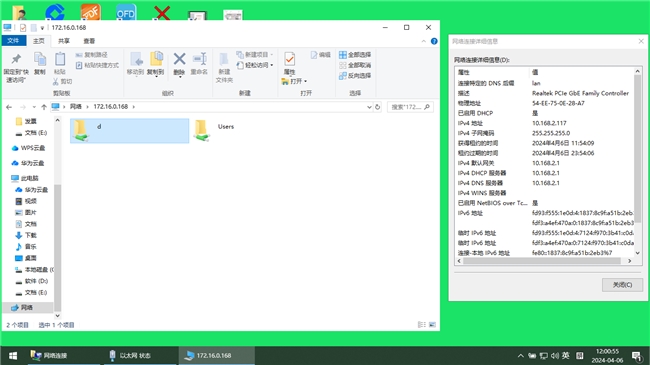Screen dimensions: 650x365
Task: Click the search box in Explorer
Action: click(410, 107)
